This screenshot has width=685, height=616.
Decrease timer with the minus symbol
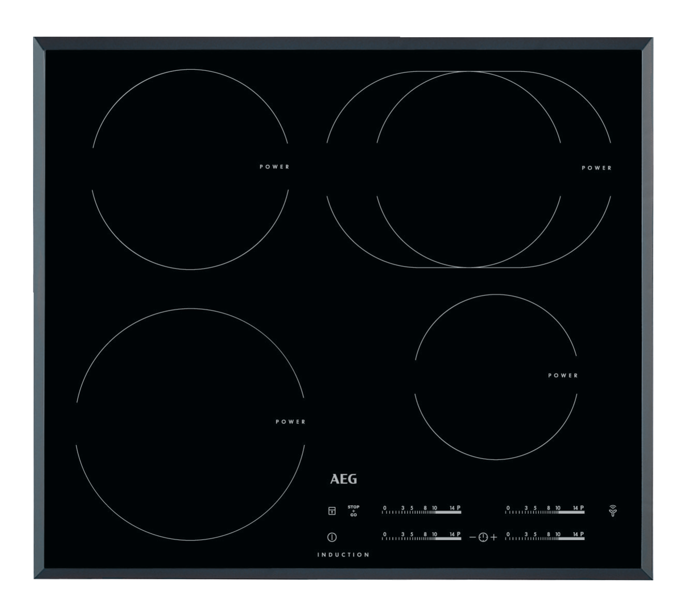(472, 538)
